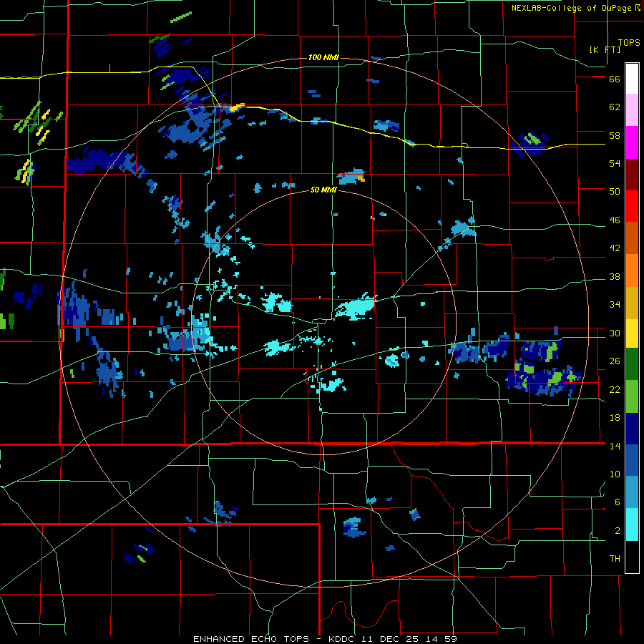Select the legend value 42

(x=615, y=248)
